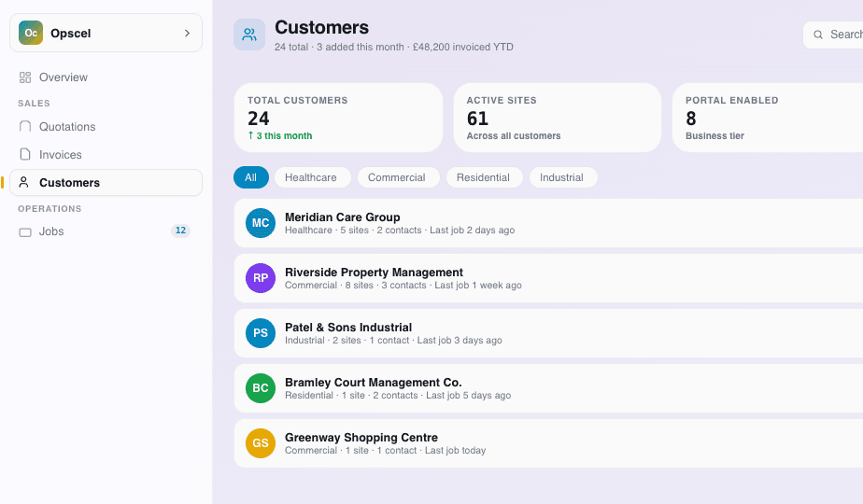Screen dimensions: 863x504
Task: Click the Jobs count badge 12
Action: pos(180,231)
